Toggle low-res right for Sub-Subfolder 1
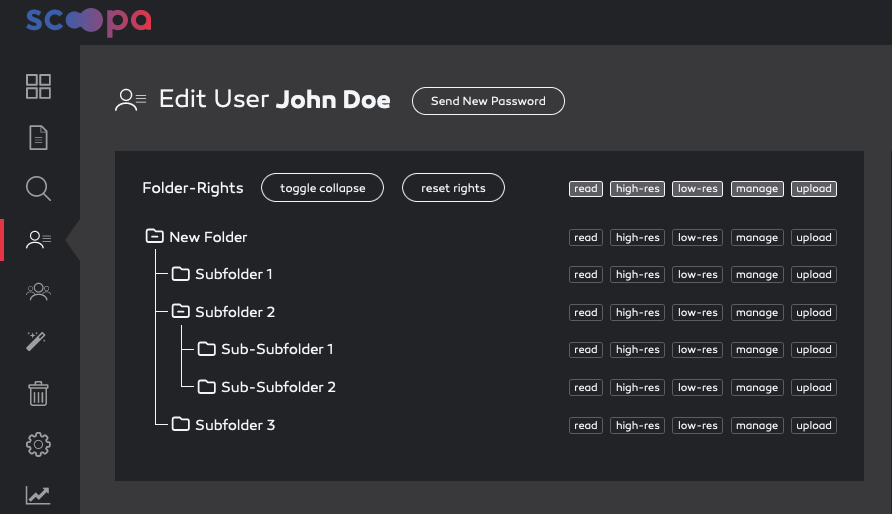Viewport: 892px width, 514px height. 697,350
